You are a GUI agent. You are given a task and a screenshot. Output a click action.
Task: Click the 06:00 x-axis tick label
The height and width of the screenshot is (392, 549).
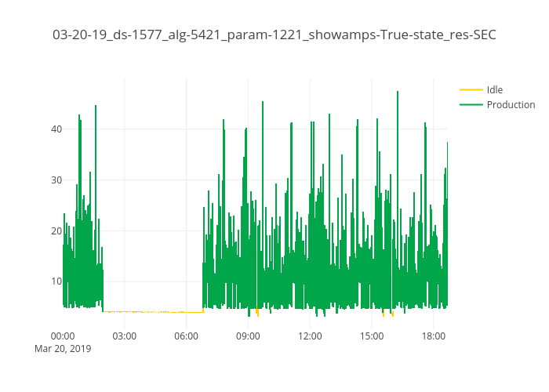[187, 336]
